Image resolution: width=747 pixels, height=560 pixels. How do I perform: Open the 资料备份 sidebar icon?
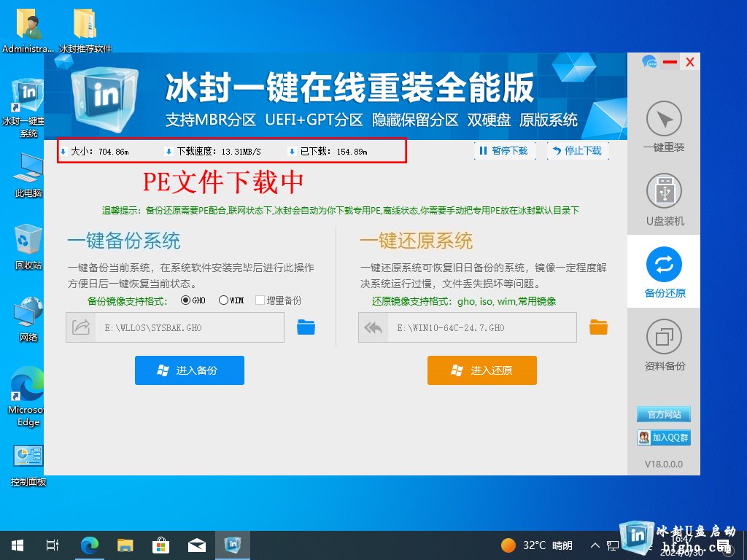[x=664, y=337]
